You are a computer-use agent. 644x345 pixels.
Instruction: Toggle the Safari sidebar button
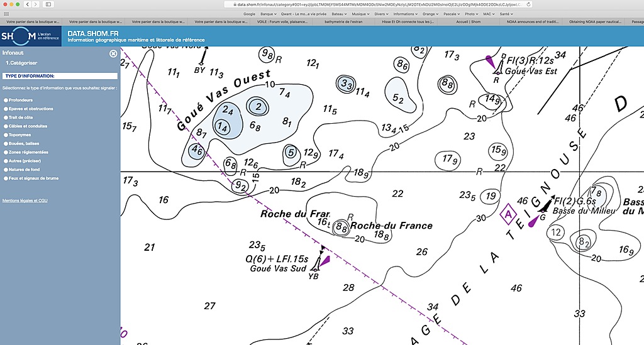pos(48,4)
